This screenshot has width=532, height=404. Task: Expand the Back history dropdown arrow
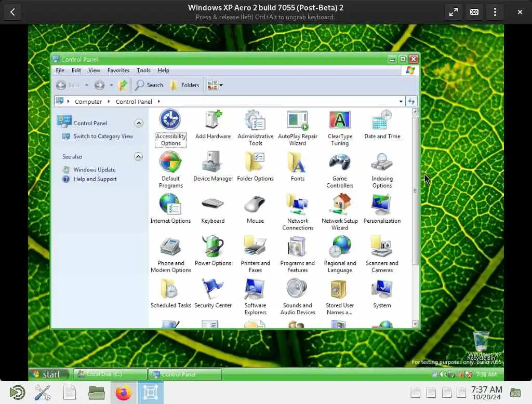coord(87,85)
